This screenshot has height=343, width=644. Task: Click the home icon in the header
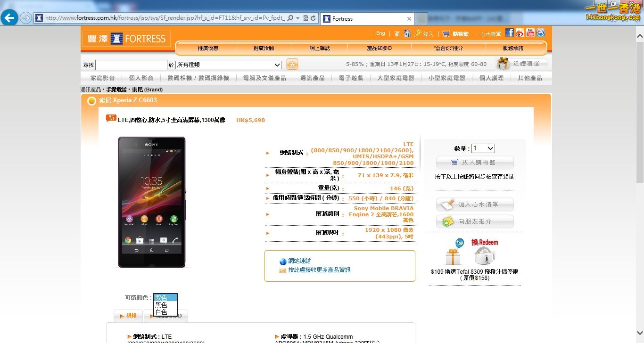406,33
